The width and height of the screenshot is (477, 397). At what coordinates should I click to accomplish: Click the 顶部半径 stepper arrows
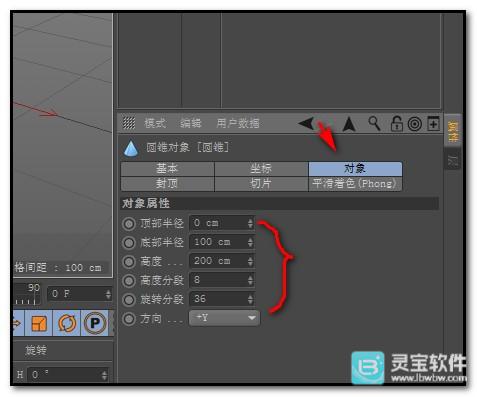pyautogui.click(x=250, y=223)
